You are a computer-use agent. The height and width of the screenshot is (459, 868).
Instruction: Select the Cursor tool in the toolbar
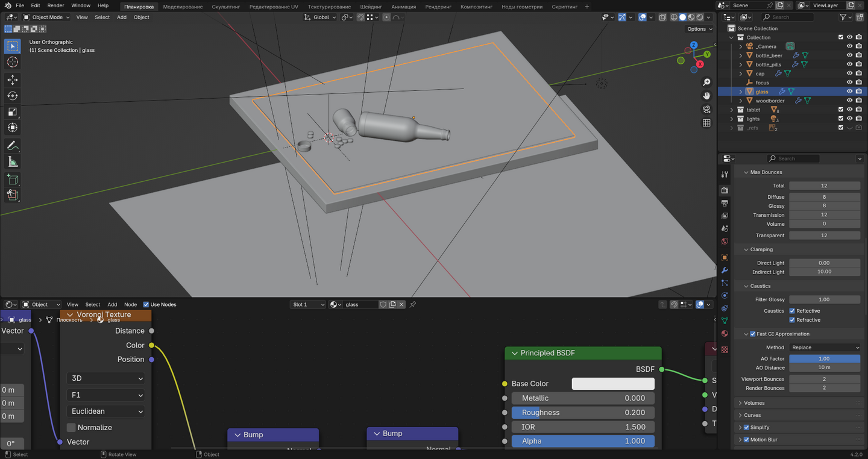click(12, 63)
